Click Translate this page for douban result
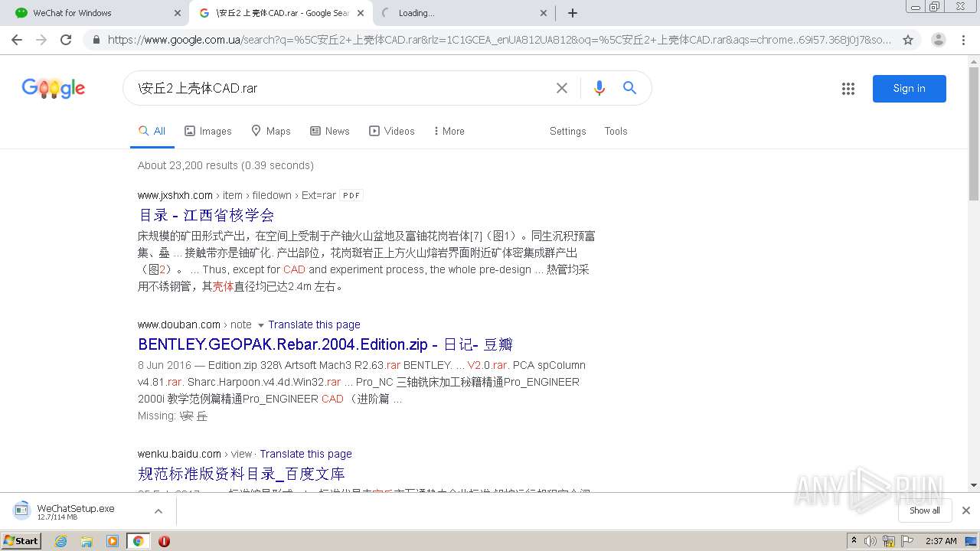980x551 pixels. point(314,324)
